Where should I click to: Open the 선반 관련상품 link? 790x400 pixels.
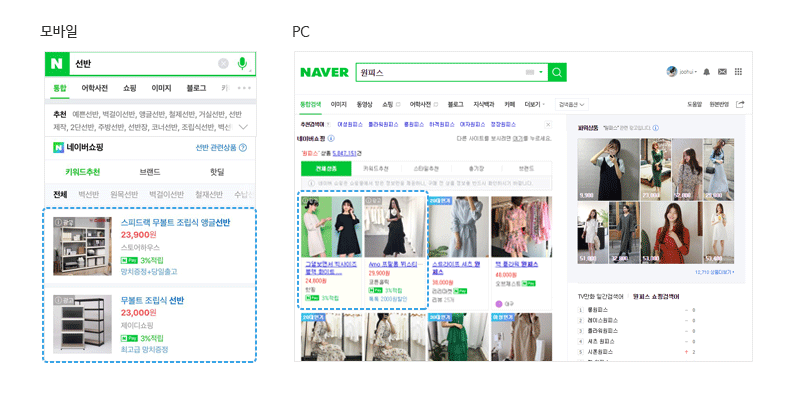pos(216,148)
